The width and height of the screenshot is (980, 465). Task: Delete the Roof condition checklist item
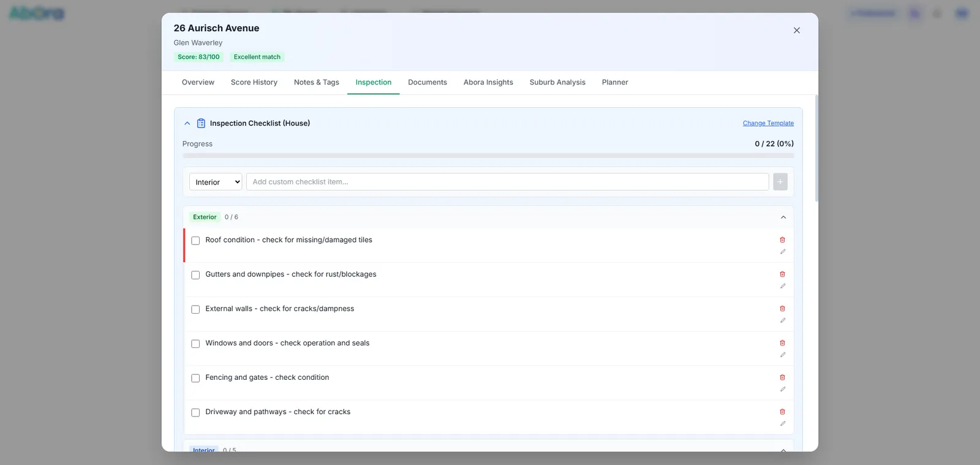(782, 240)
